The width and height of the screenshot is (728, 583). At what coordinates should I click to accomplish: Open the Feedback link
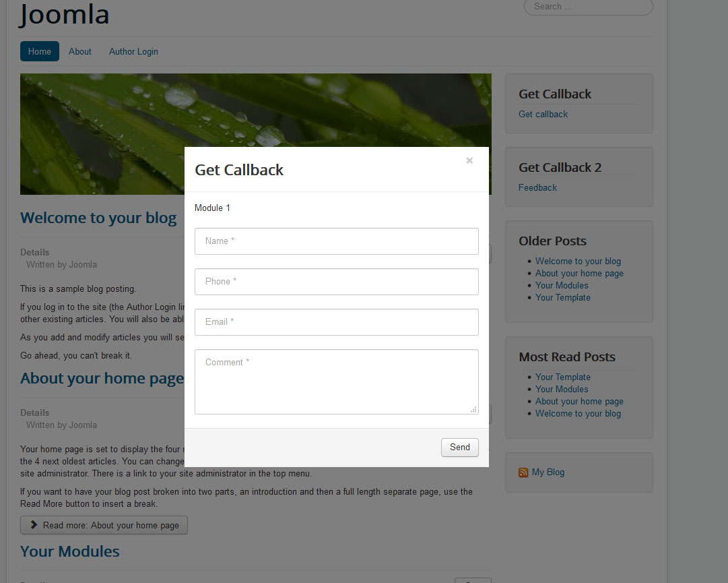537,187
